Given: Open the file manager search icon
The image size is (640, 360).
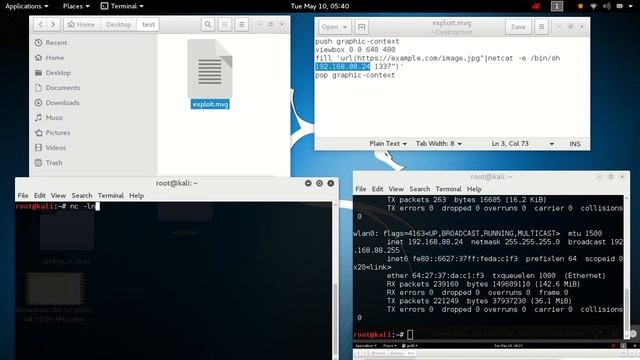Looking at the screenshot, I should pyautogui.click(x=208, y=24).
